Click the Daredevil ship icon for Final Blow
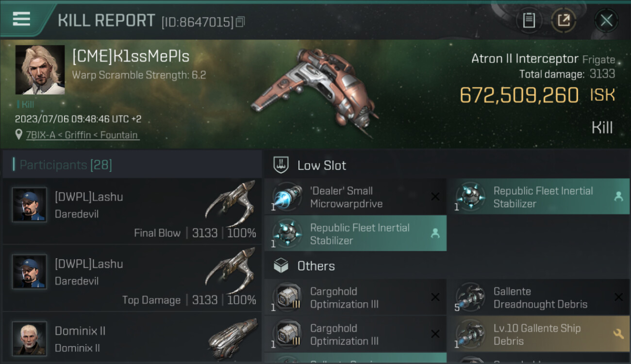 tap(230, 202)
